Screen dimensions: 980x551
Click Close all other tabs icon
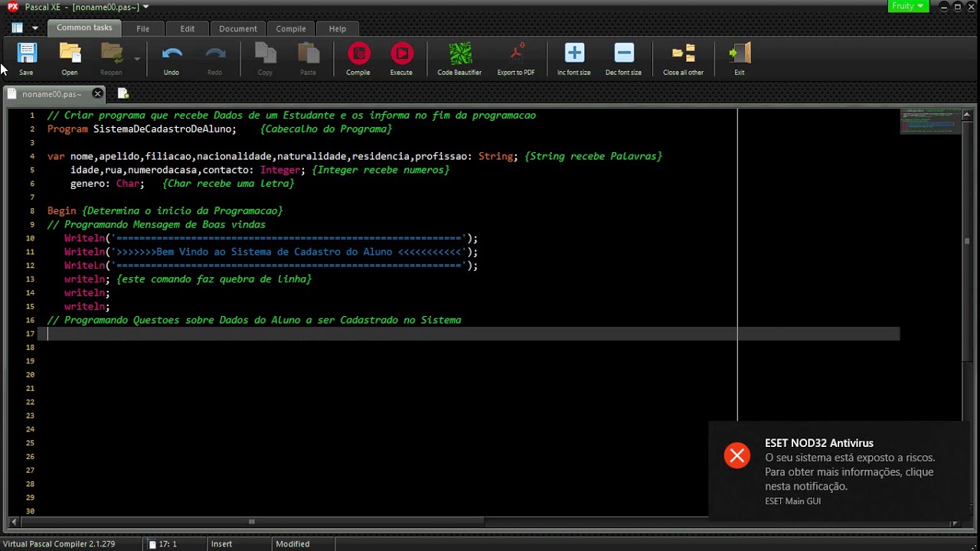tap(683, 59)
